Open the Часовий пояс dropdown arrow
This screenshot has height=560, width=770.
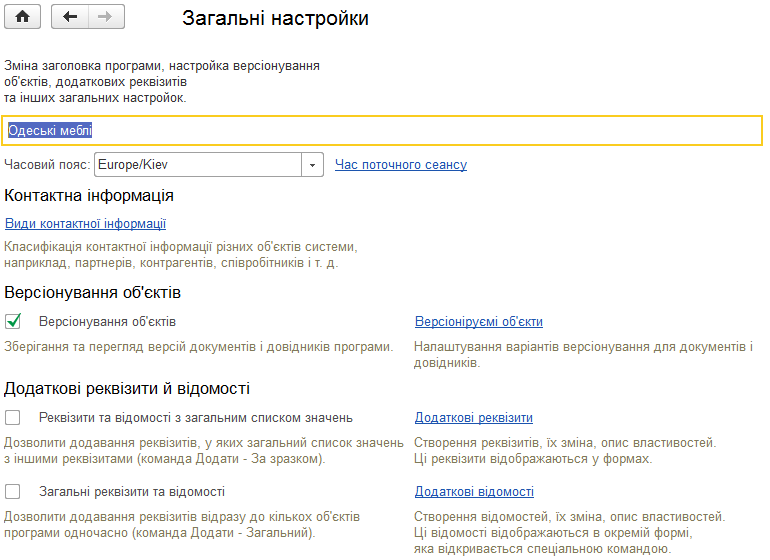(x=312, y=165)
